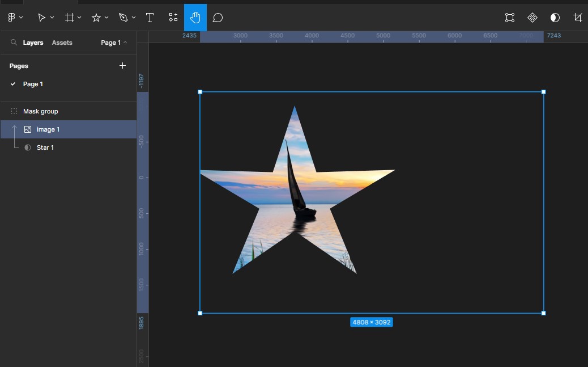
Task: Open the Figma main menu
Action: click(x=11, y=18)
